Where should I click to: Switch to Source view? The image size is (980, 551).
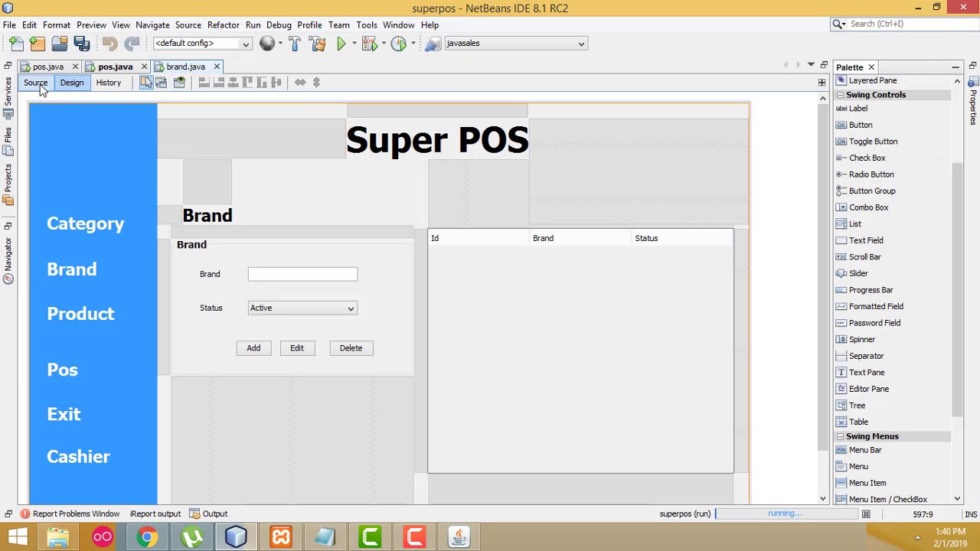(x=35, y=83)
